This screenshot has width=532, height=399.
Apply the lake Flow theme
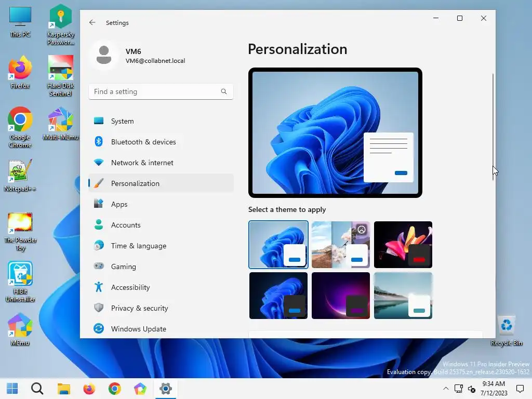[x=403, y=296]
